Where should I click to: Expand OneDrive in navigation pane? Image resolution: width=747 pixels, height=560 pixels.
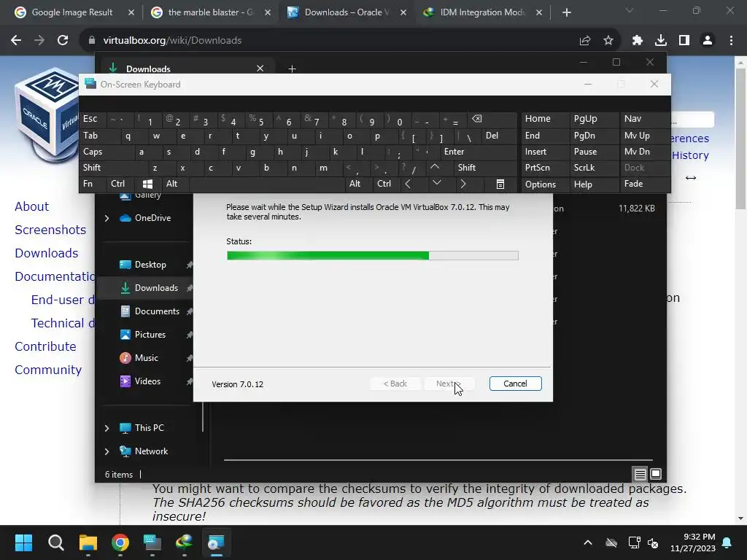pos(107,218)
